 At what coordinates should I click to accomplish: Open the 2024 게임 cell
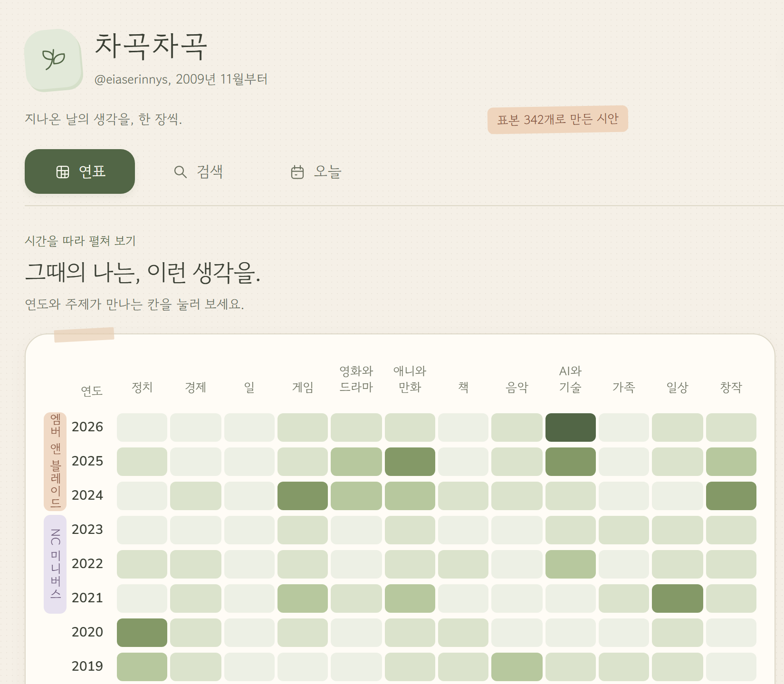click(303, 496)
